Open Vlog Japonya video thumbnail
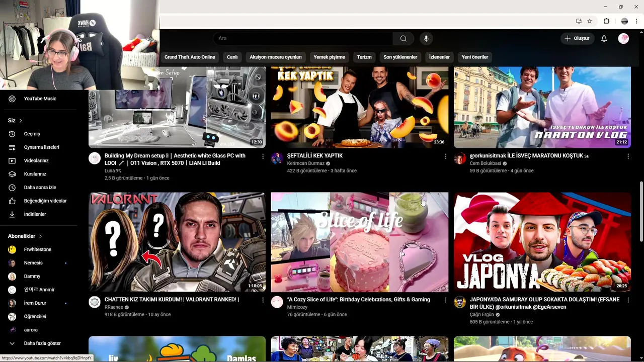This screenshot has height=362, width=644. pyautogui.click(x=542, y=242)
